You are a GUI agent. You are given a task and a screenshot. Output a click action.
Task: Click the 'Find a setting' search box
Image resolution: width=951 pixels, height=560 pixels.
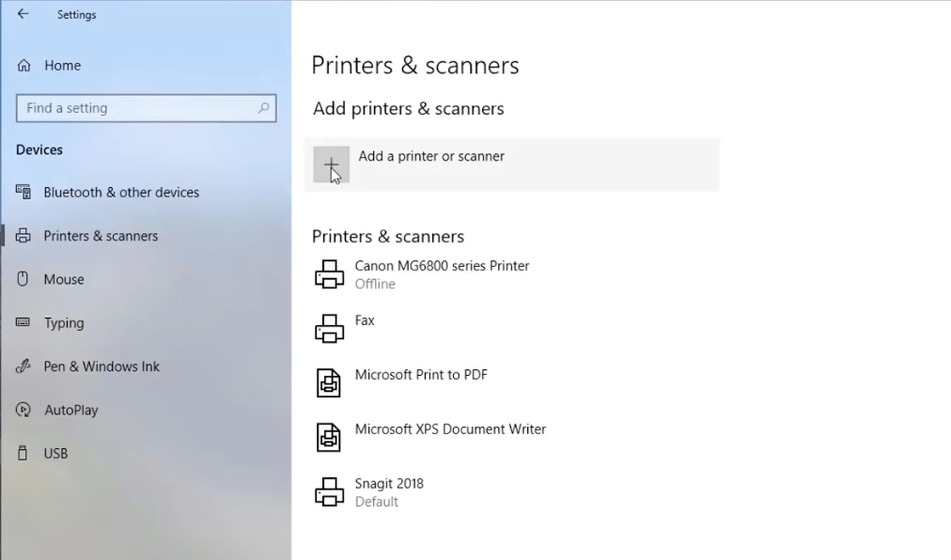point(147,108)
